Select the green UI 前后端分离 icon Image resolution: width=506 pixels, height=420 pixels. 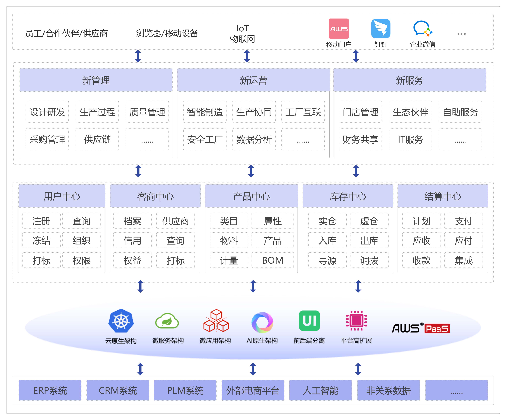309,321
